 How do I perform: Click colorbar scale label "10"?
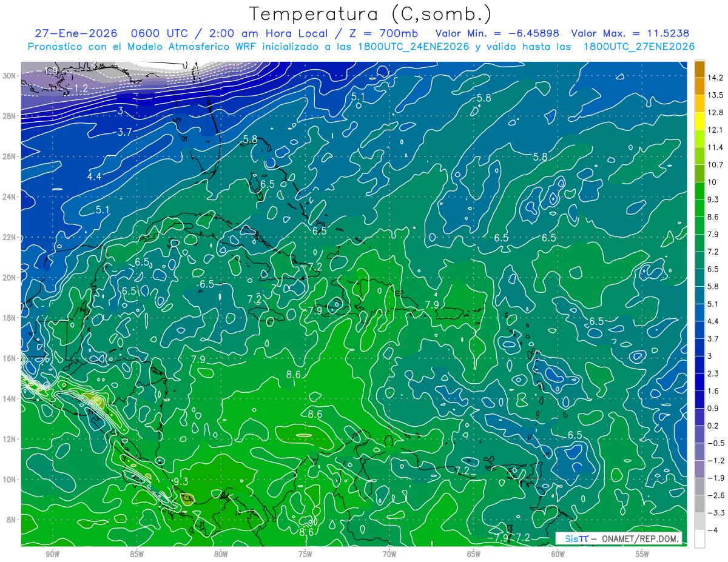[712, 182]
